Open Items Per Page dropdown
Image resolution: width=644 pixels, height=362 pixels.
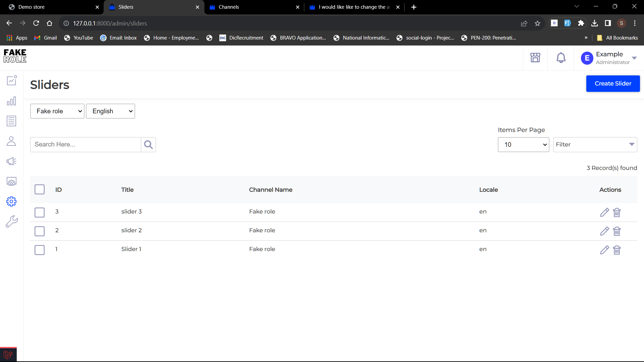(523, 144)
